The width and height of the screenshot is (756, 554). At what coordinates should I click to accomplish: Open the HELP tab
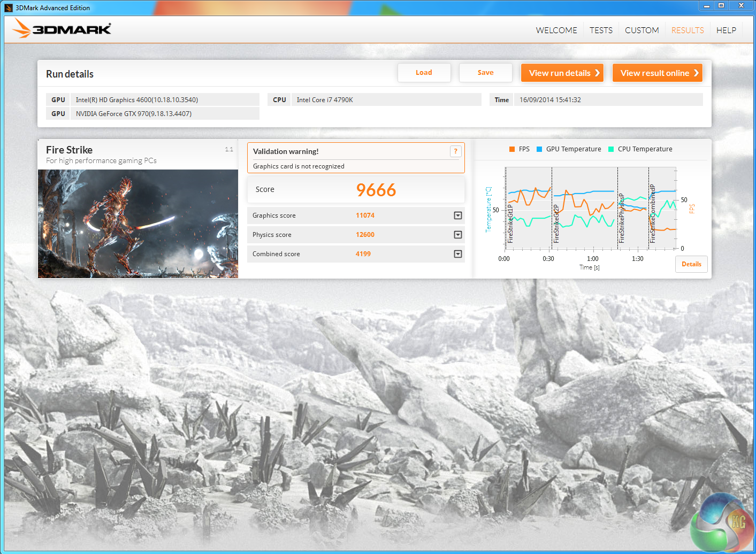coord(726,30)
